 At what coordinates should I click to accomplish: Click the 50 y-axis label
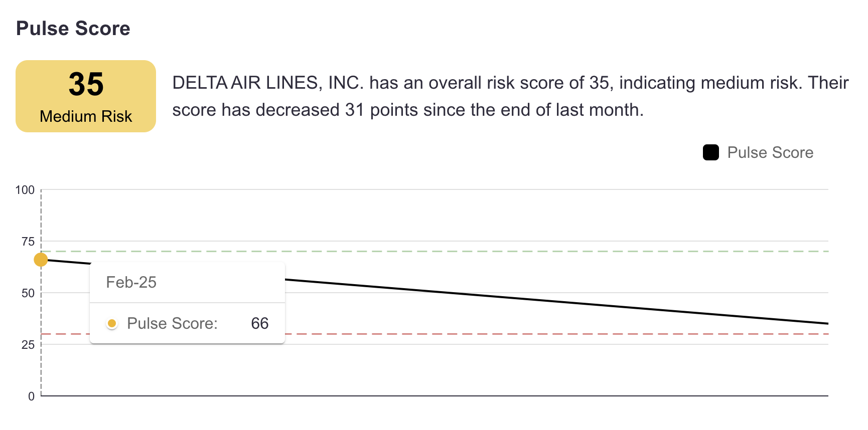[x=28, y=293]
